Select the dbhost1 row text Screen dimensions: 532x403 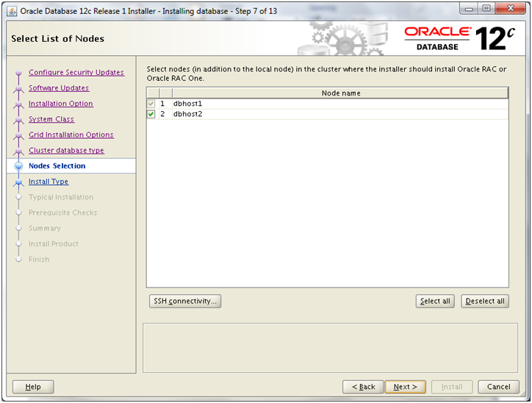pyautogui.click(x=187, y=104)
